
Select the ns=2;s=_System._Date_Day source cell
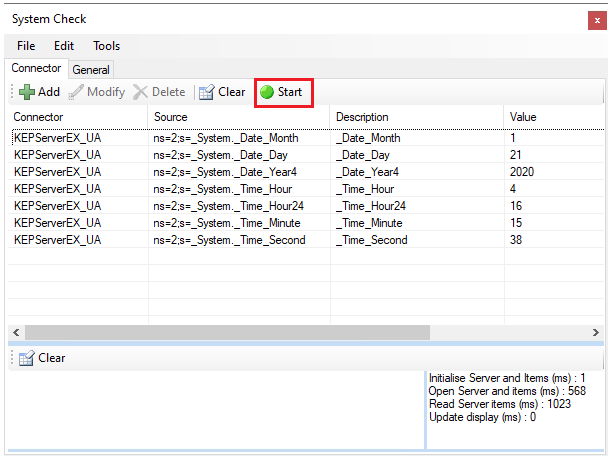tap(239, 155)
